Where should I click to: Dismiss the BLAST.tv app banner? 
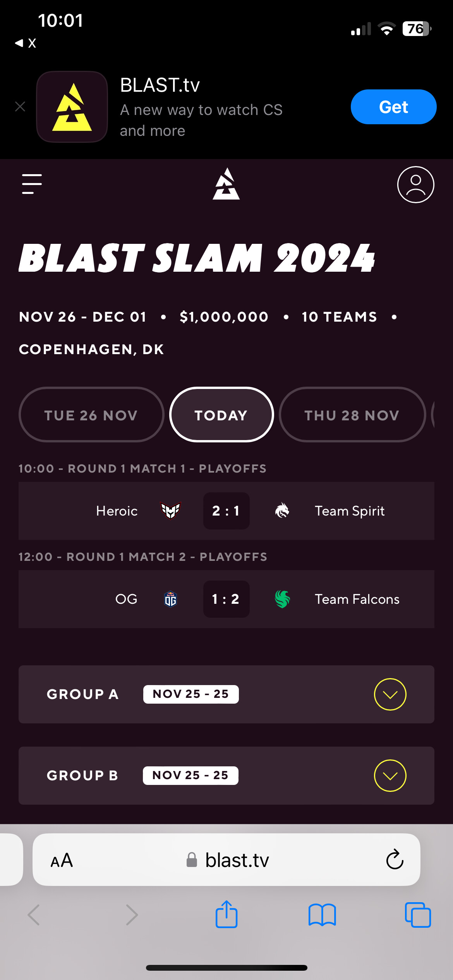coord(20,106)
